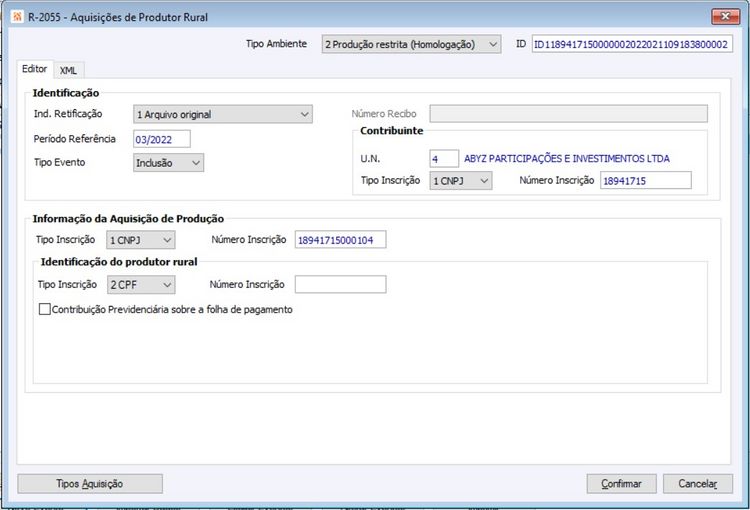Switch to the XML tab

(x=68, y=70)
